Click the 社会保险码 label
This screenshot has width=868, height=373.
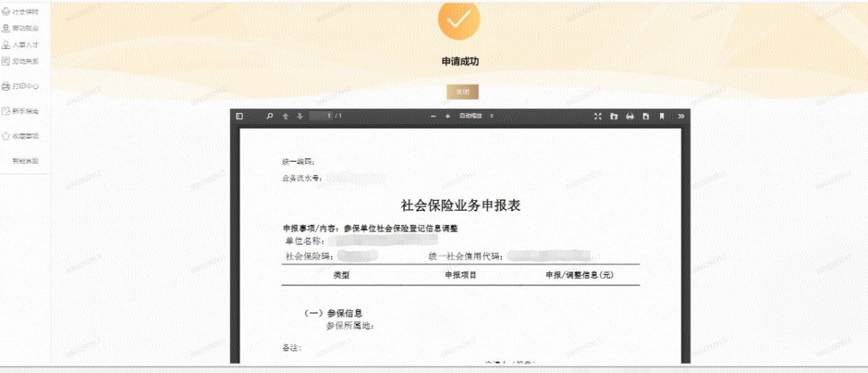coord(309,256)
